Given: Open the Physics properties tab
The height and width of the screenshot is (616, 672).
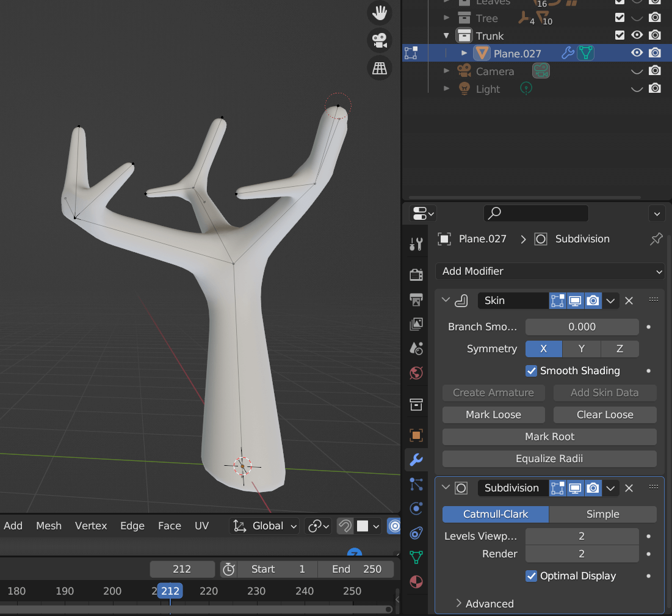Looking at the screenshot, I should [x=416, y=509].
